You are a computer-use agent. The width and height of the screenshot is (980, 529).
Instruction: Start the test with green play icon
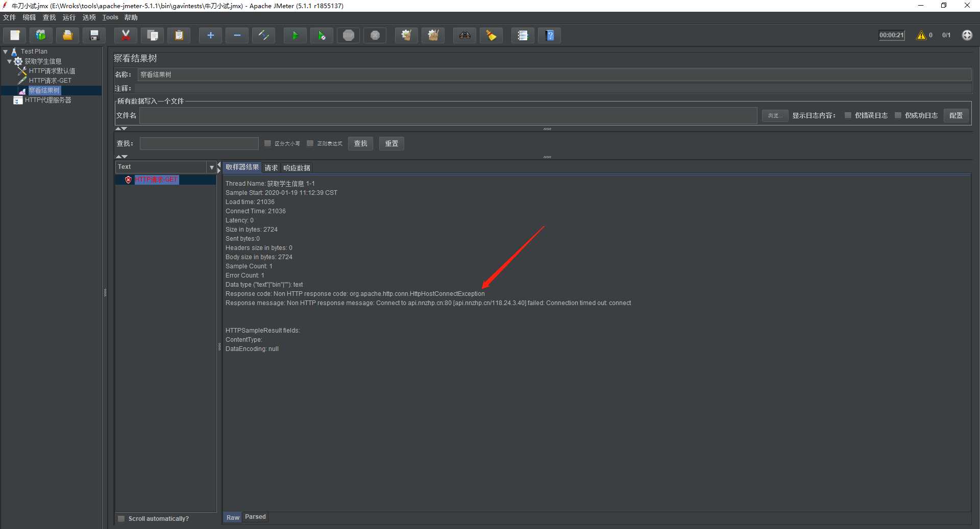point(295,35)
